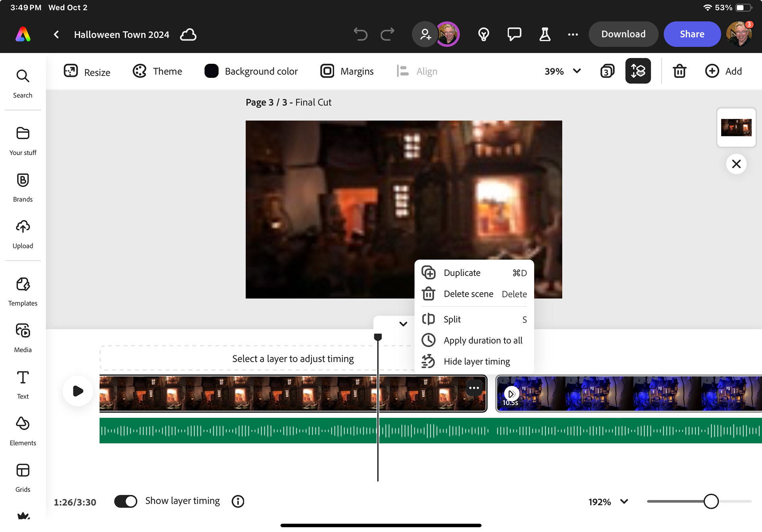
Task: Choose Duplicate from the context menu
Action: point(474,273)
